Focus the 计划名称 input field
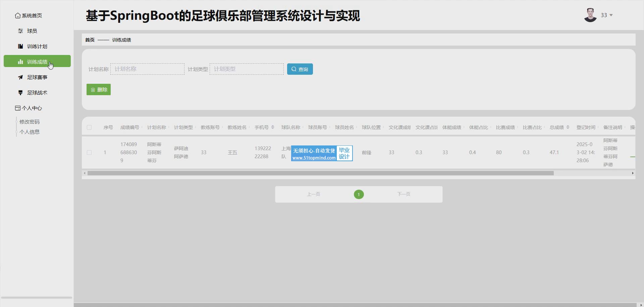Screen dimensions: 644x307 click(147, 69)
